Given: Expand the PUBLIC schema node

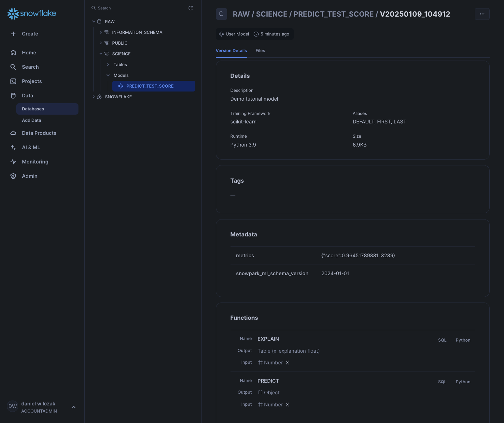Looking at the screenshot, I should click(101, 43).
